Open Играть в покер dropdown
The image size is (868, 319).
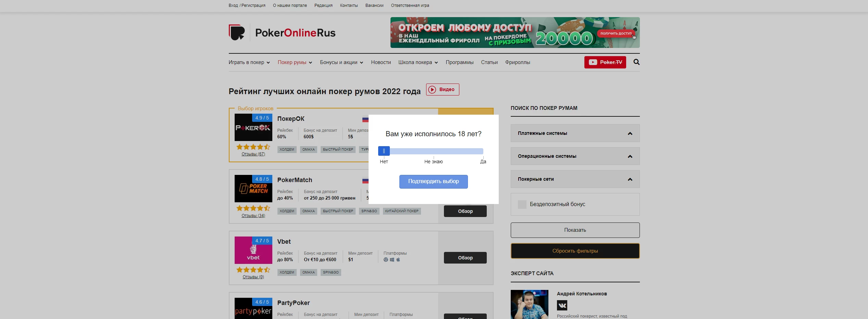click(x=249, y=62)
